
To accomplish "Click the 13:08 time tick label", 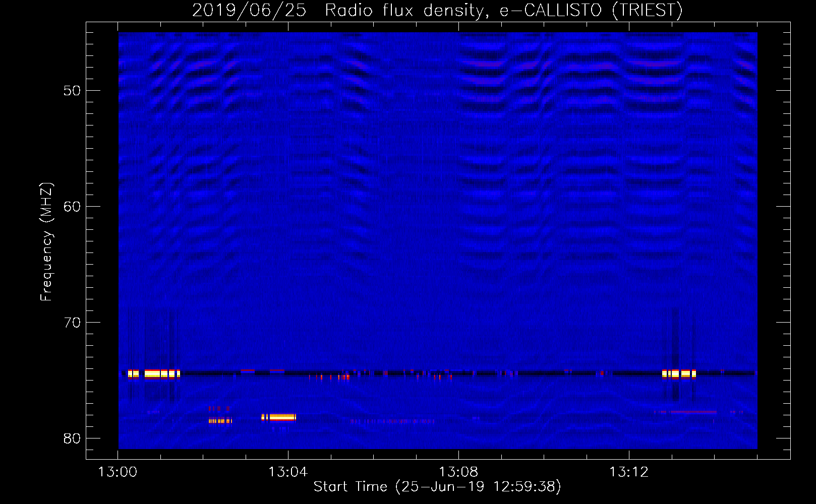I will [x=458, y=472].
